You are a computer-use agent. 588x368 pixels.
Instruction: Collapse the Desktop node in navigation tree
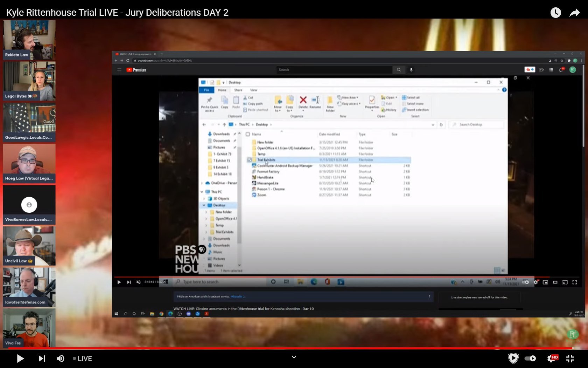[204, 205]
